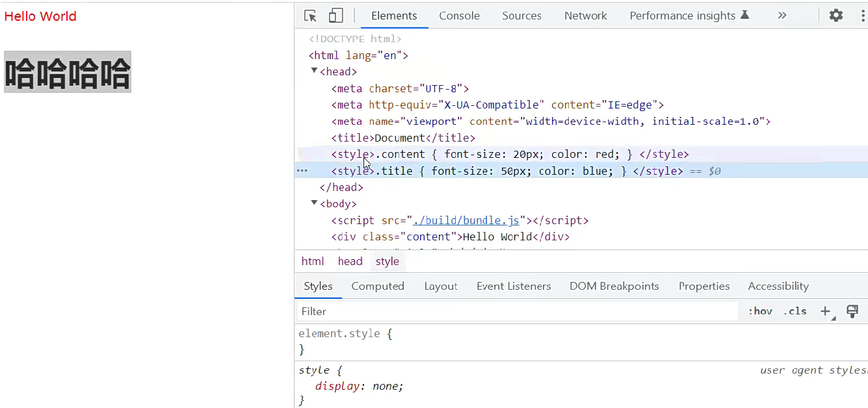Open the DOM Breakpoints pane

[x=614, y=286]
